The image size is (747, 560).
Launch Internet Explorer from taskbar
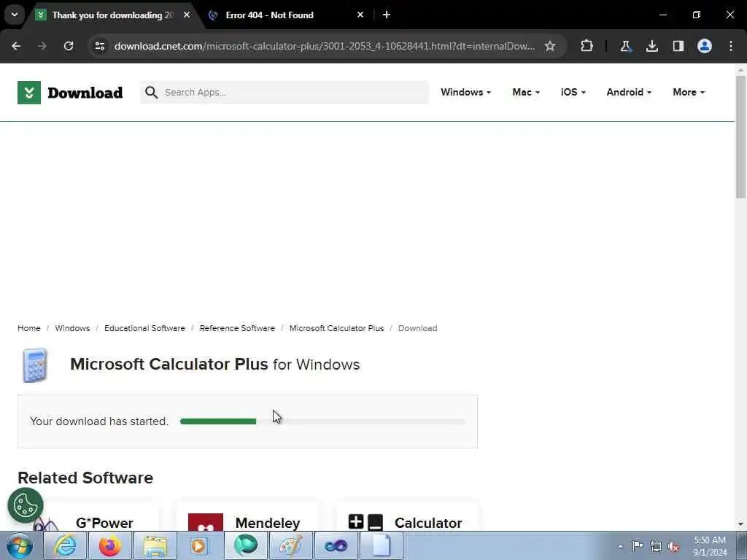65,545
